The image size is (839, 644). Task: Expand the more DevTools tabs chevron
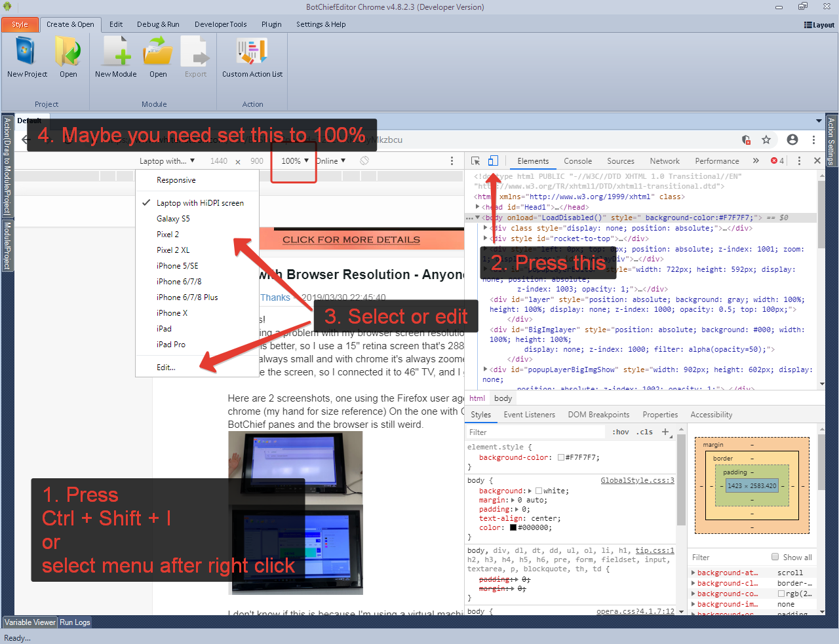(756, 161)
